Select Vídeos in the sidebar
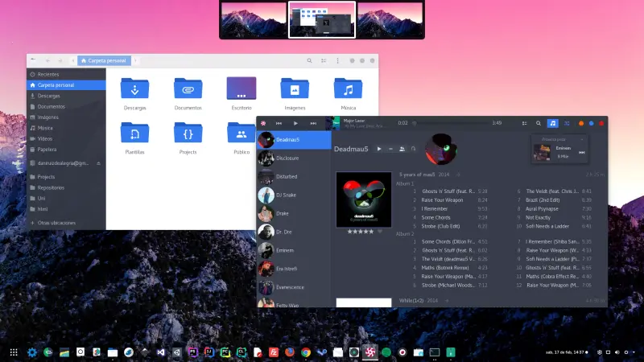Viewport: 644px width, 362px height. pyautogui.click(x=66, y=138)
